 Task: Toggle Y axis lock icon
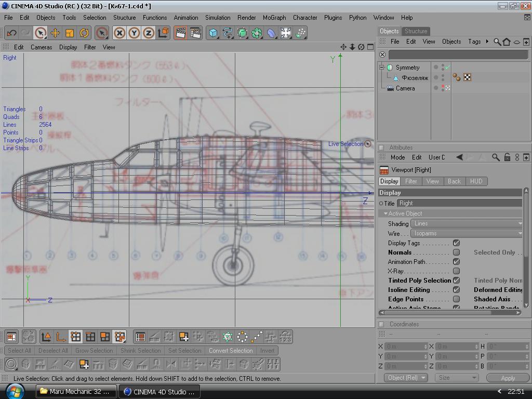coord(134,33)
